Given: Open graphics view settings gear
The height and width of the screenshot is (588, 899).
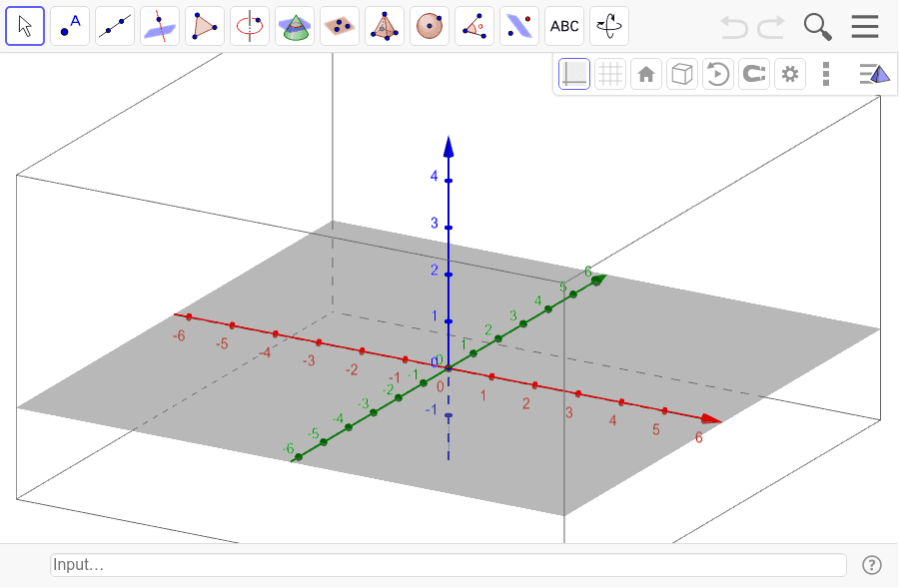Looking at the screenshot, I should coord(790,74).
